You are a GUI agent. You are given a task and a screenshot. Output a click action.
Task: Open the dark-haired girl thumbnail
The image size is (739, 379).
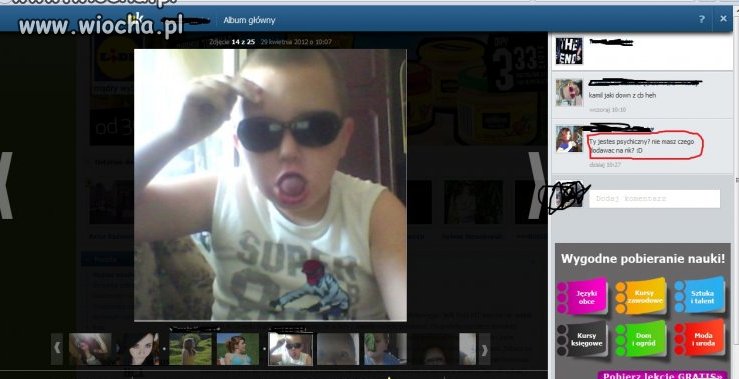click(x=142, y=349)
